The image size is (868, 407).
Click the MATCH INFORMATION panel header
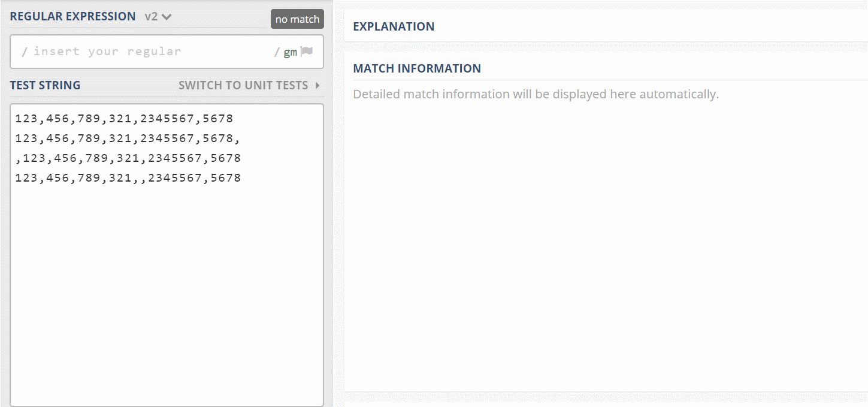[x=417, y=68]
